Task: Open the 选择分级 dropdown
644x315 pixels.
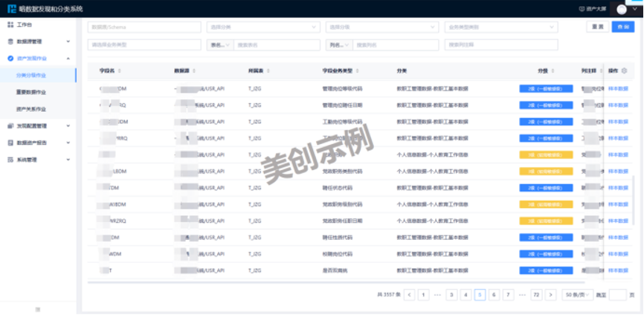Action: 382,27
